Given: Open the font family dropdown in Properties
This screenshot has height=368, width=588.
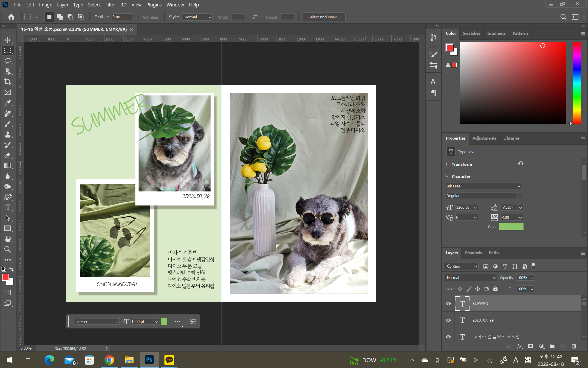Looking at the screenshot, I should 519,186.
